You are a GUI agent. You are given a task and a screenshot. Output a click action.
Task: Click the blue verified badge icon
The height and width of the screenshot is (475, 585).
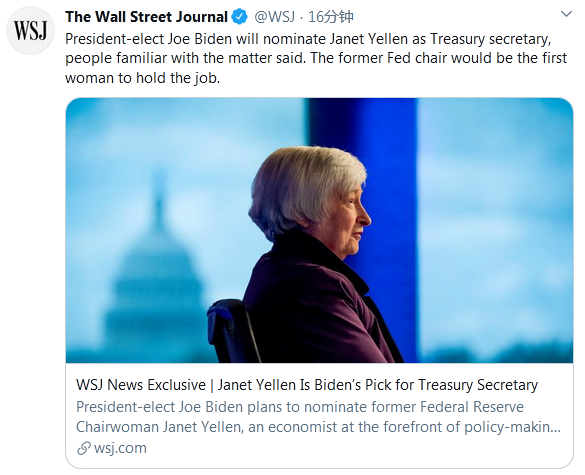[240, 17]
